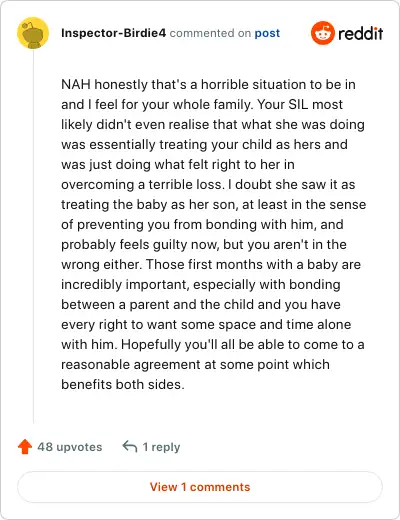Open the '1 reply' label
The image size is (400, 520).
161,447
